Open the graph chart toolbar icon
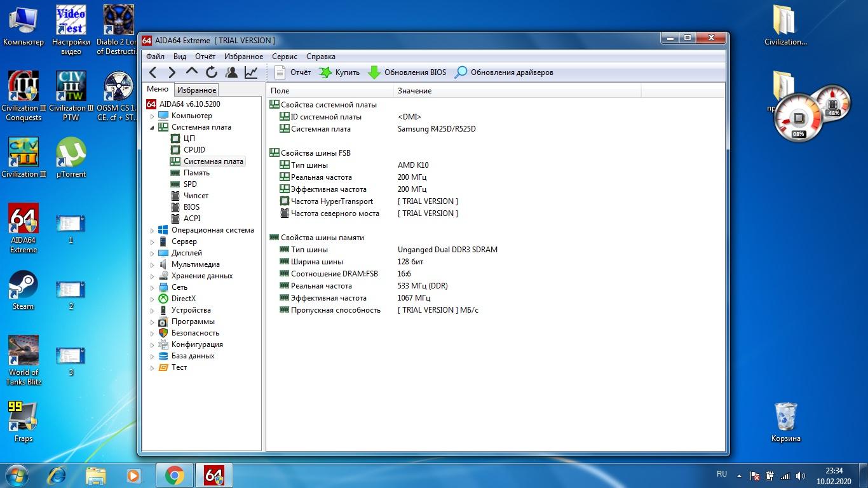This screenshot has width=868, height=488. pos(251,72)
